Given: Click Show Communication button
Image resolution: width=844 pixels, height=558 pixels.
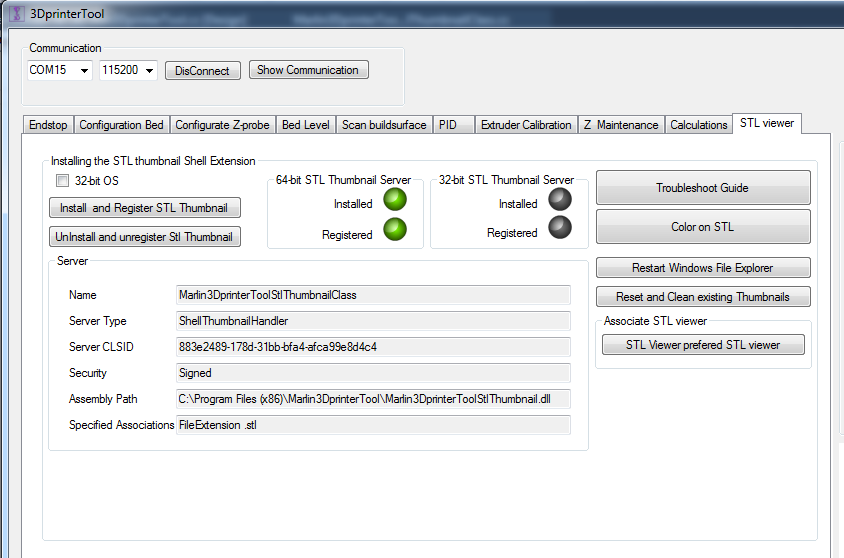Looking at the screenshot, I should tap(308, 70).
